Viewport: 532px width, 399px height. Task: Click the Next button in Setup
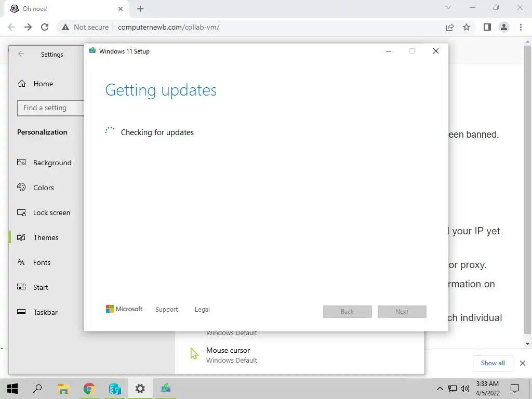coord(402,312)
